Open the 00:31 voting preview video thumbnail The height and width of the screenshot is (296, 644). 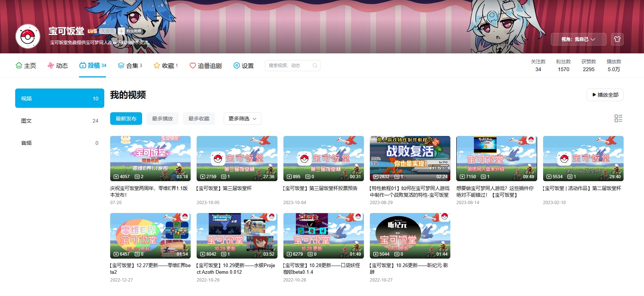click(x=323, y=159)
